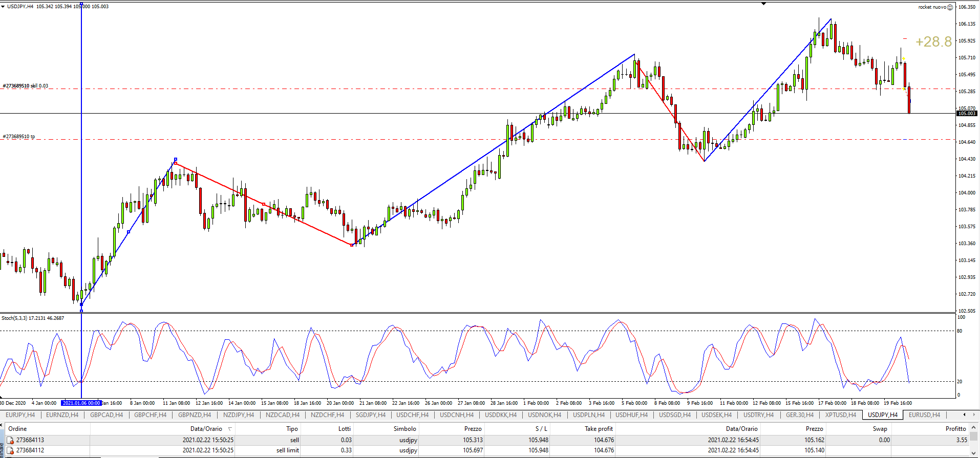Switch to the XPTUSD,H4 chart tab
This screenshot has height=458, width=980.
click(x=840, y=415)
